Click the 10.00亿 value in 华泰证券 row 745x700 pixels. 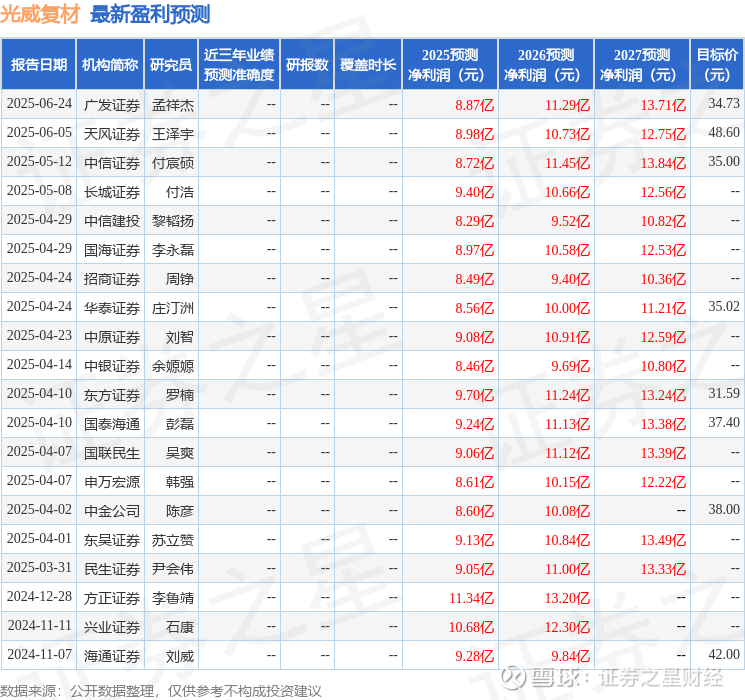pos(567,307)
